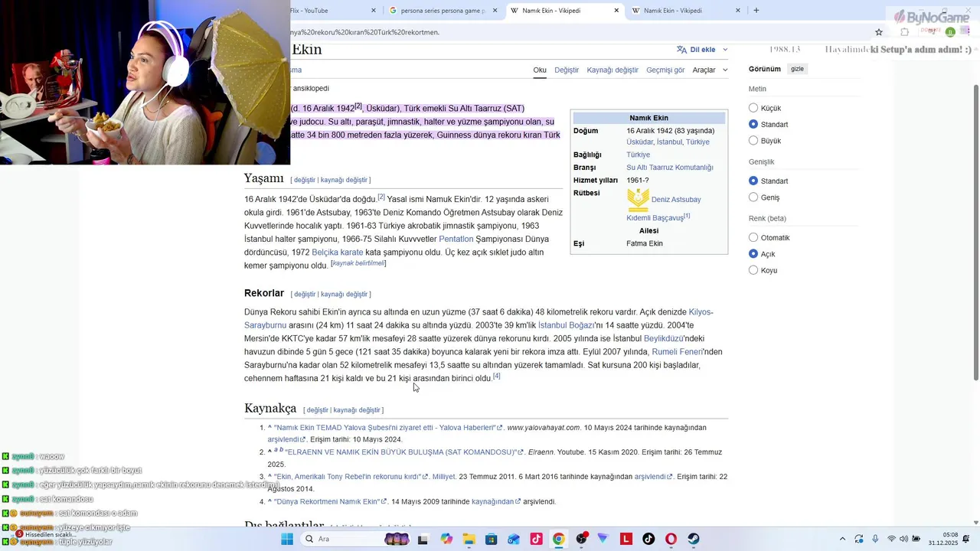Switch to Google Chrome in the taskbar

(x=559, y=539)
